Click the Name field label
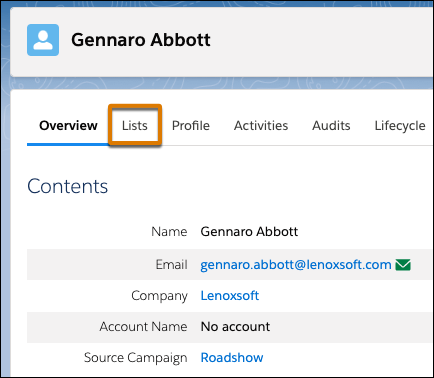This screenshot has height=378, width=434. point(169,232)
